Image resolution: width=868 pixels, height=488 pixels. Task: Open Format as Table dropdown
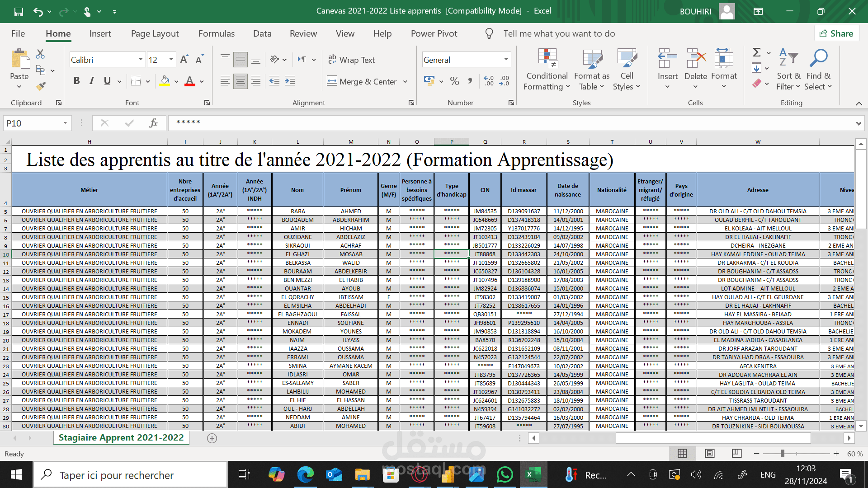coord(592,69)
